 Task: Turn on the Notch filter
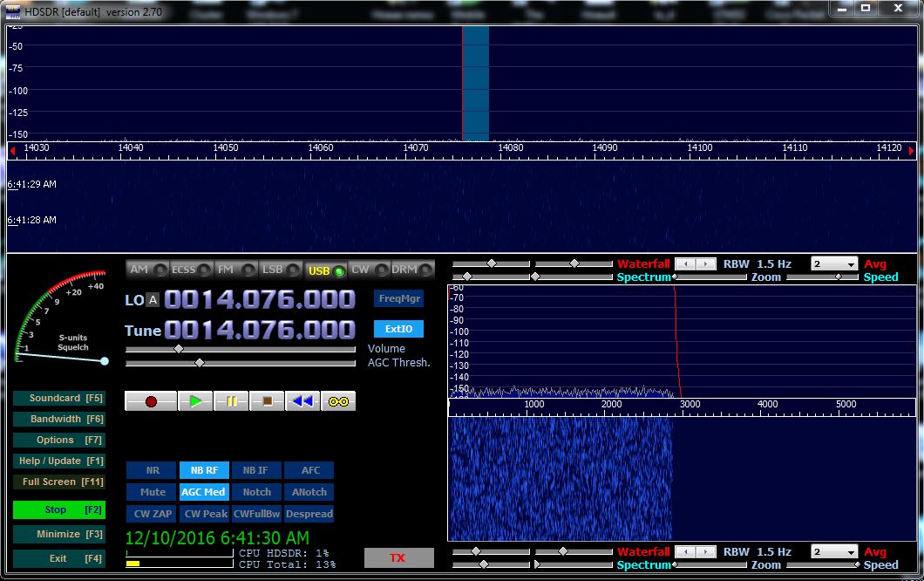(256, 492)
